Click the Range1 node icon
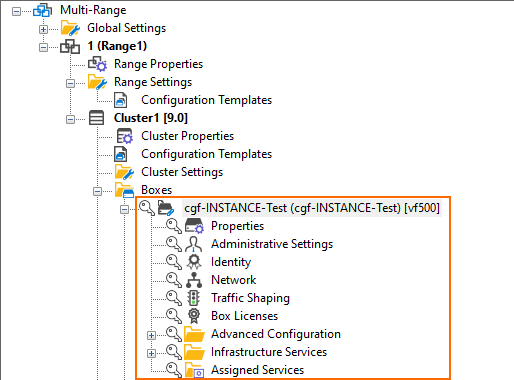Image resolution: width=514 pixels, height=380 pixels. pos(70,46)
